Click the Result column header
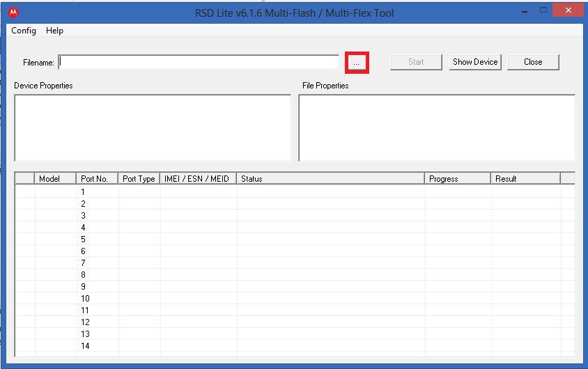Screen dimensions: 588x369 point(526,179)
